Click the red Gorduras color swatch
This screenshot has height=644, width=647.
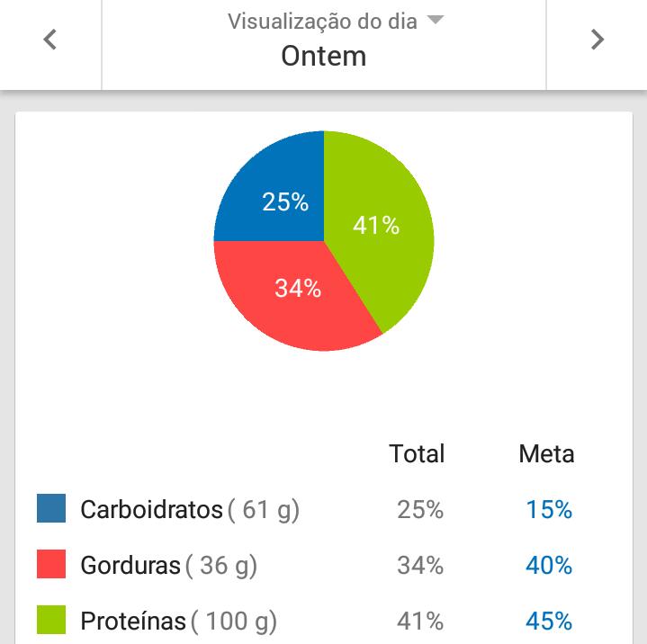51,565
